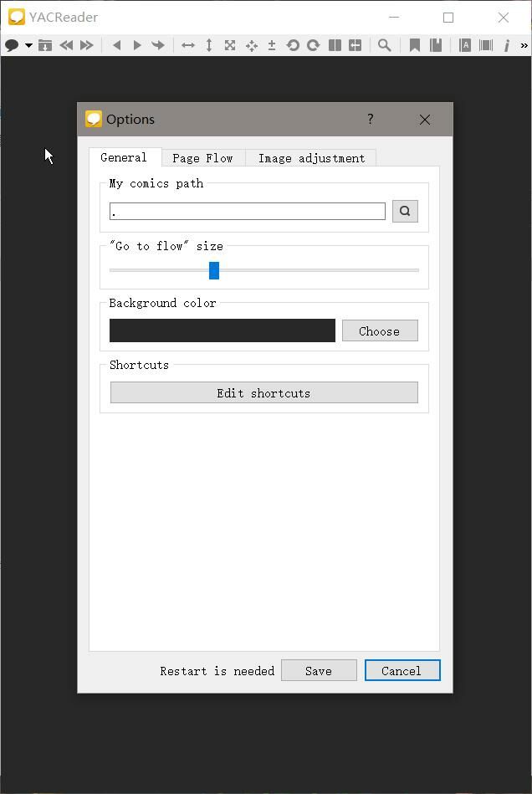Screen dimensions: 532x794
Task: Click the My comics path text field
Action: pyautogui.click(x=247, y=212)
